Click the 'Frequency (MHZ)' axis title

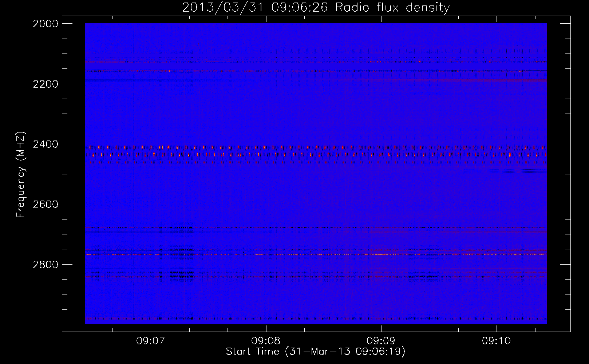click(x=21, y=175)
